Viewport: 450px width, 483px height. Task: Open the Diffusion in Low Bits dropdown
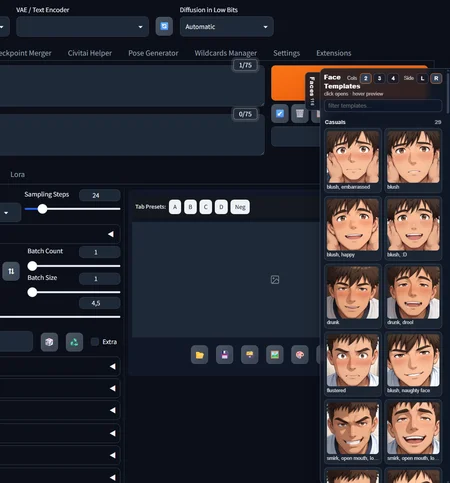pyautogui.click(x=227, y=27)
